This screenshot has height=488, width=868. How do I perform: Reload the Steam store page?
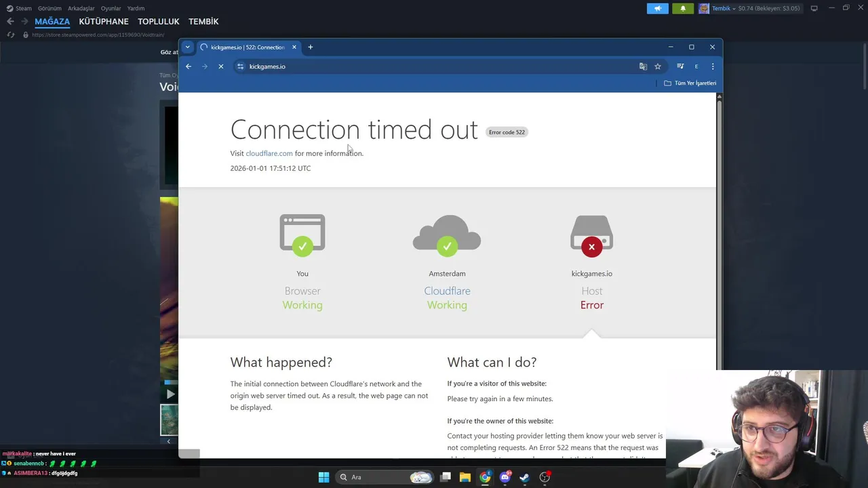(10, 35)
